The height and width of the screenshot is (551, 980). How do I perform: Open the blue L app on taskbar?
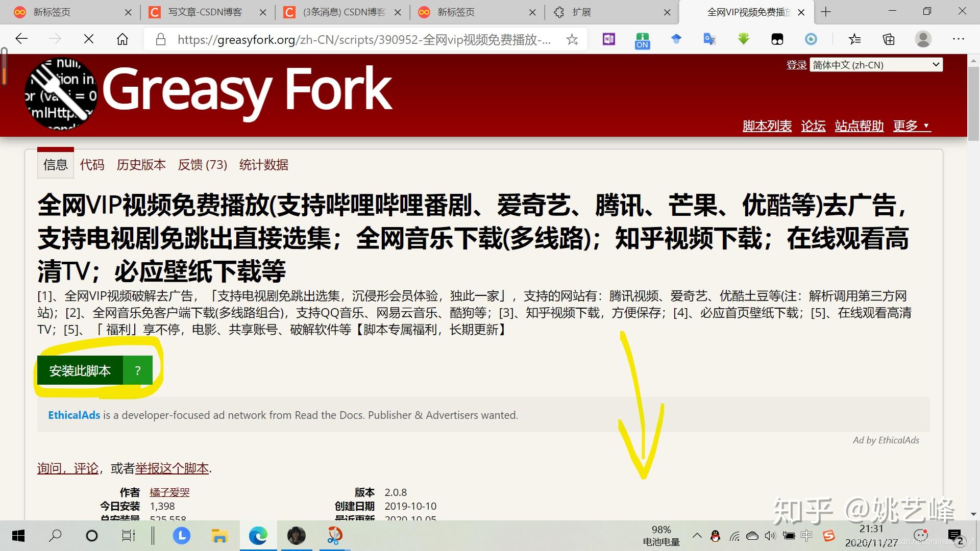182,536
